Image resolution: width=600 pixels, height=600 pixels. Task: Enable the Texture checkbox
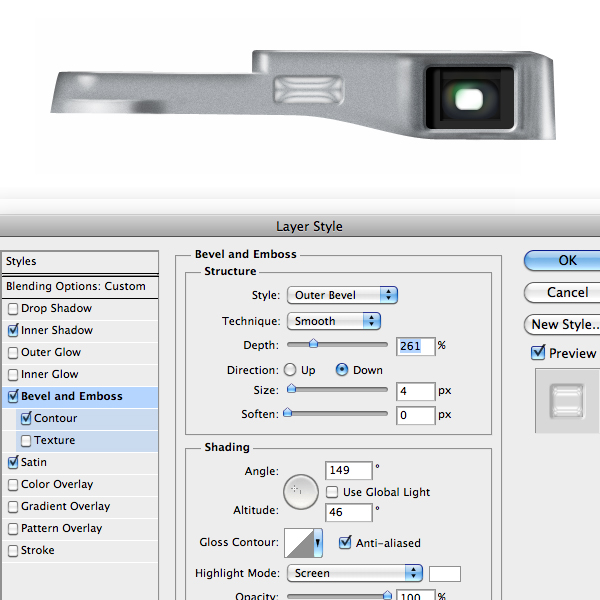coord(26,441)
